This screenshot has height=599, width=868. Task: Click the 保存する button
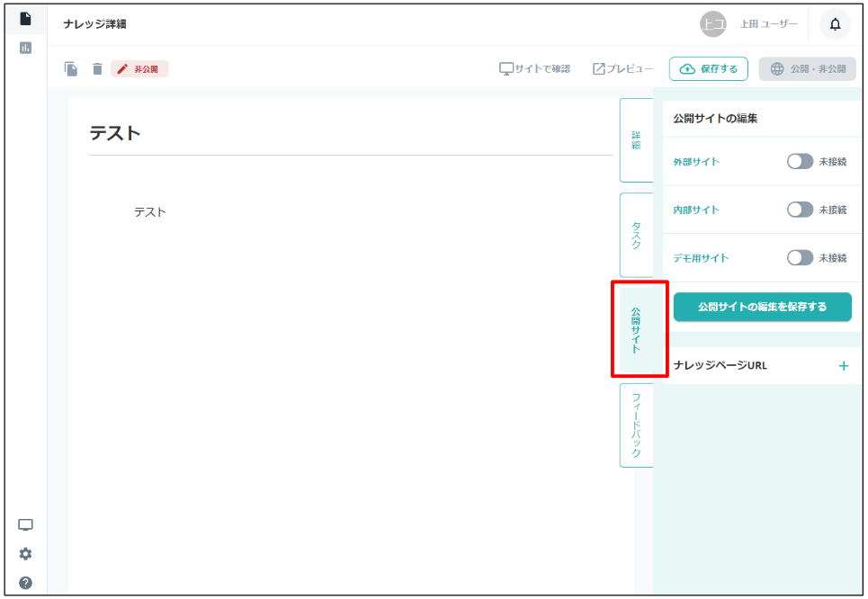pos(709,69)
